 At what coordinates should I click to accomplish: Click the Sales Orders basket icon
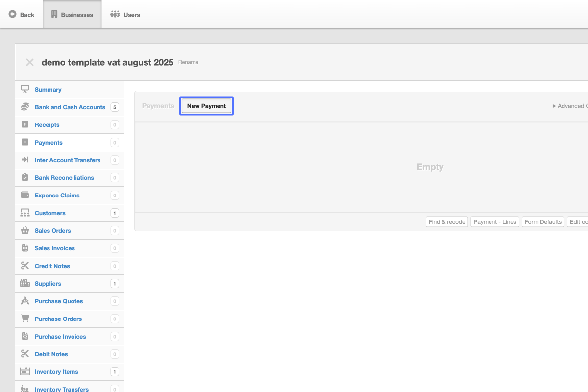click(x=25, y=230)
